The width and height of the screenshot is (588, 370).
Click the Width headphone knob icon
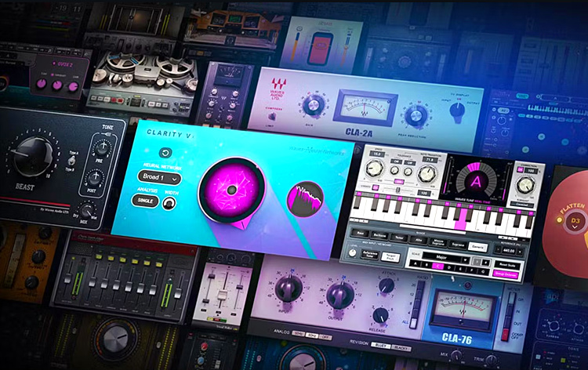coord(169,202)
